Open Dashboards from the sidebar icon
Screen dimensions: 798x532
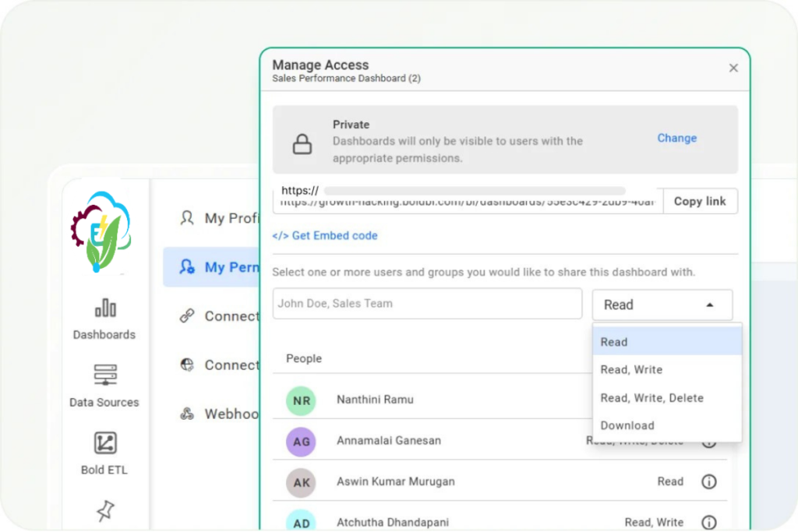pos(104,309)
